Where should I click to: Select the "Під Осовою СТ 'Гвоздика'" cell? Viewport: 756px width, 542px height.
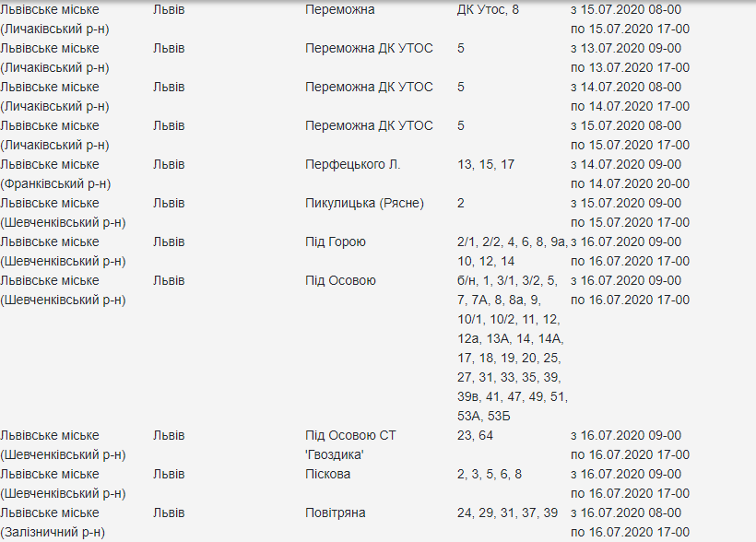pos(350,444)
